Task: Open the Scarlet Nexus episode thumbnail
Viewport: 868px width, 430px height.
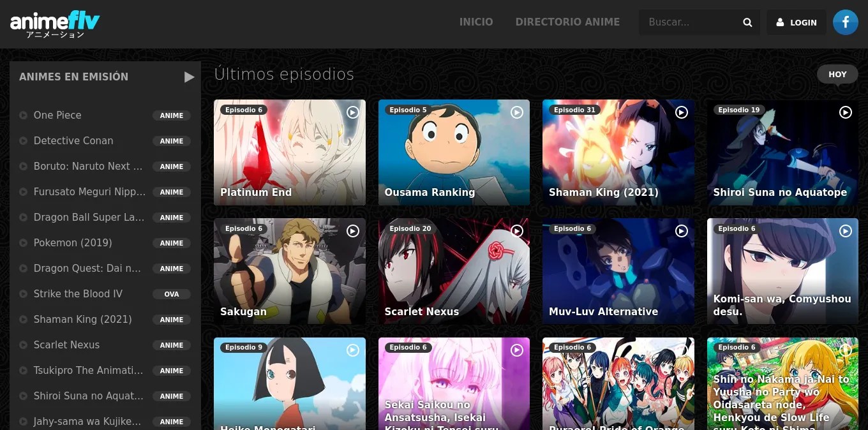Action: pyautogui.click(x=454, y=271)
